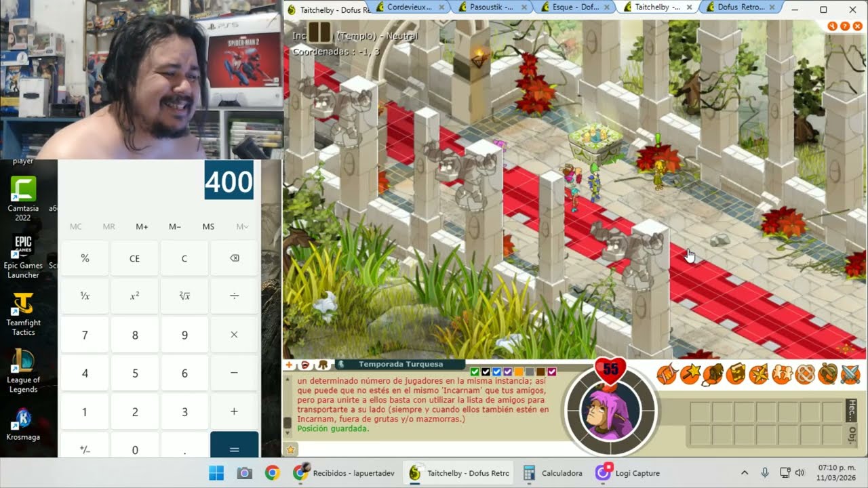Open Logi Capture from taskbar
This screenshot has height=488, width=868.
pyautogui.click(x=627, y=473)
